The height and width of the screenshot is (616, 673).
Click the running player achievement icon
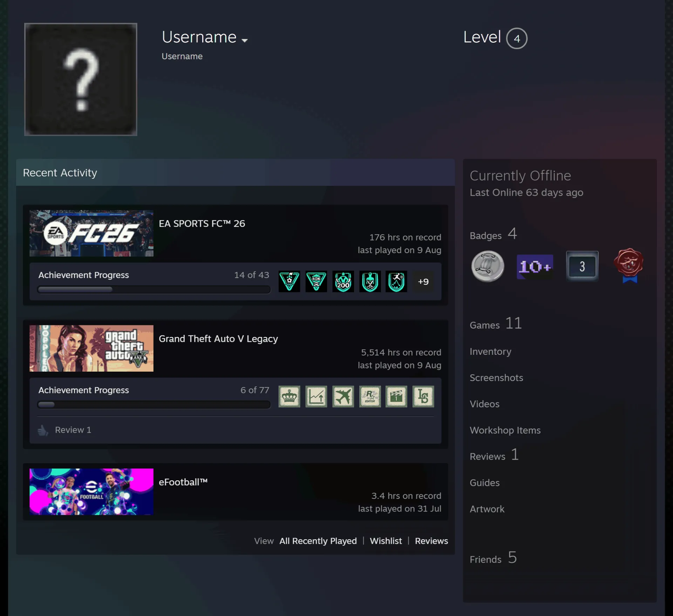pyautogui.click(x=396, y=282)
